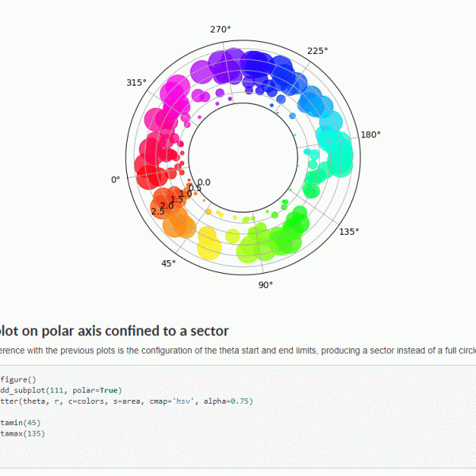
Task: Click the 270° angle label
Action: coord(221,29)
